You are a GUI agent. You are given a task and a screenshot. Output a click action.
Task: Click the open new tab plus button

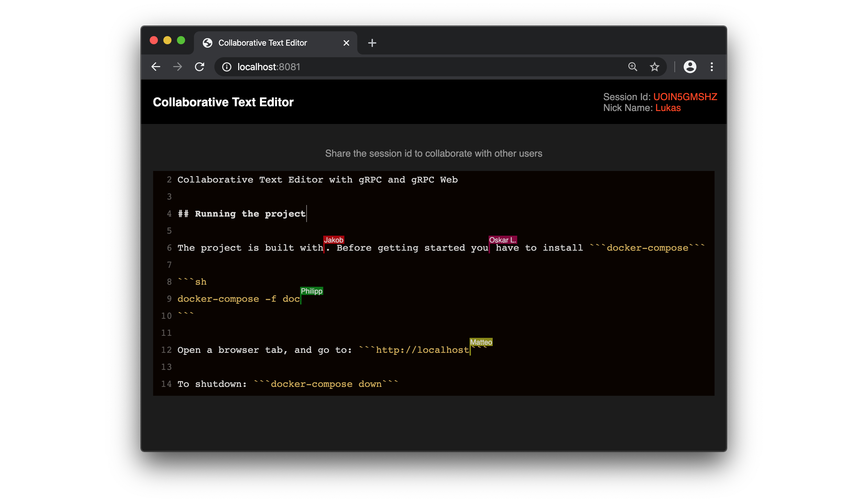point(372,43)
